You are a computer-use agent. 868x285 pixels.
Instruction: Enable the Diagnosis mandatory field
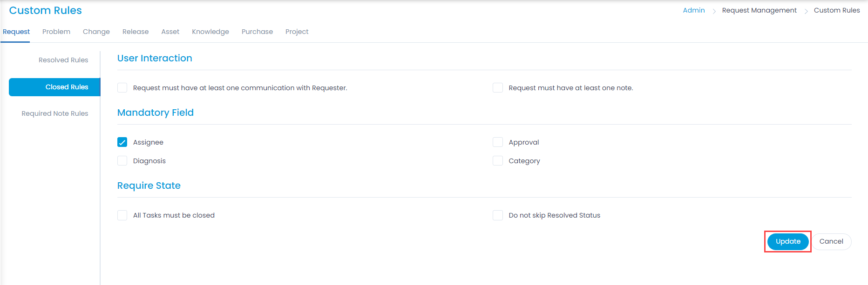point(122,161)
